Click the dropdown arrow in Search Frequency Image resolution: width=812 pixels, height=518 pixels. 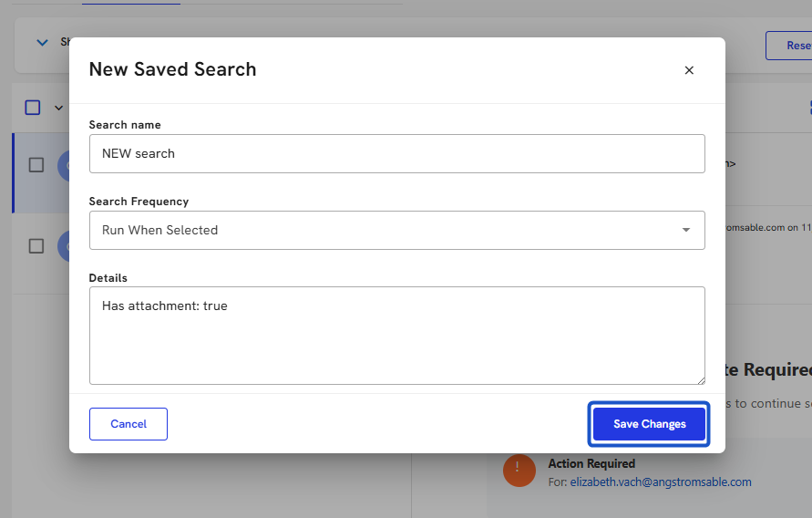tap(686, 230)
